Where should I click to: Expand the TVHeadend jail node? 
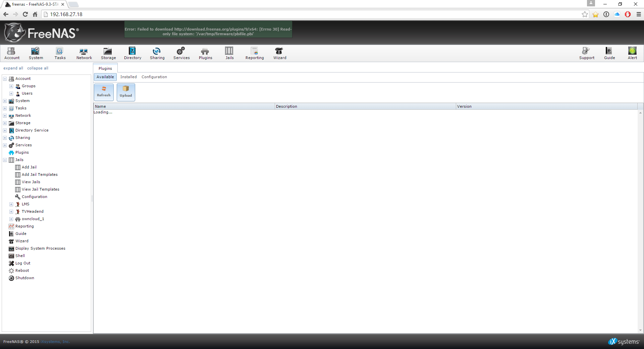tap(11, 212)
